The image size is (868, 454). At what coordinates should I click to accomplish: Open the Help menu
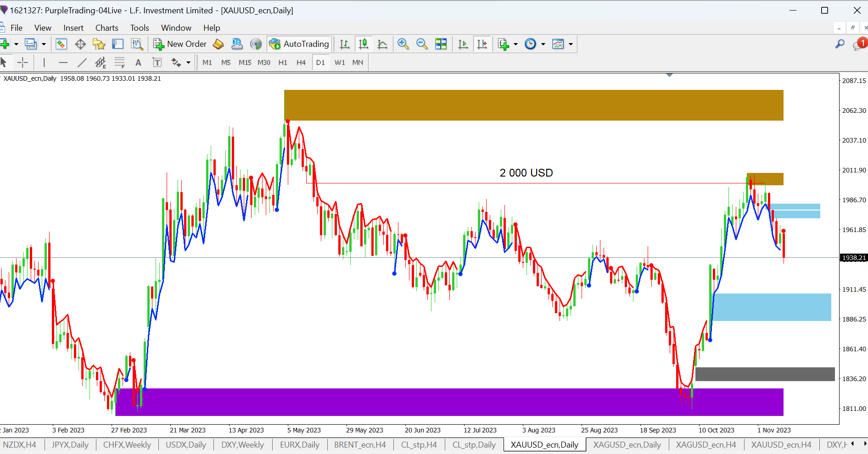point(212,28)
